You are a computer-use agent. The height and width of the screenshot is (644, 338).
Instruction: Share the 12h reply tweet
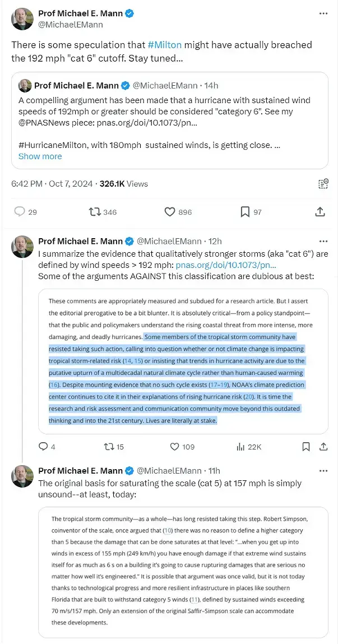pyautogui.click(x=323, y=447)
